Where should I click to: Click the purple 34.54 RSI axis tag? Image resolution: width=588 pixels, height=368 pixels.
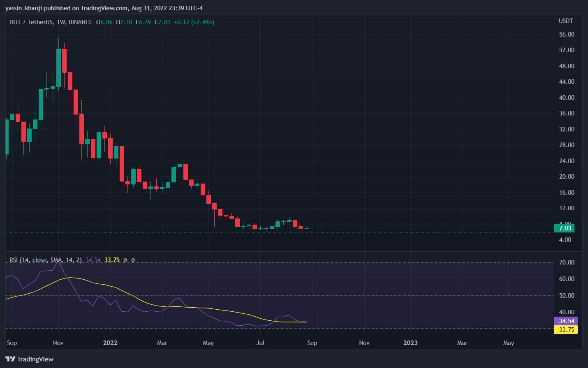[x=566, y=321]
